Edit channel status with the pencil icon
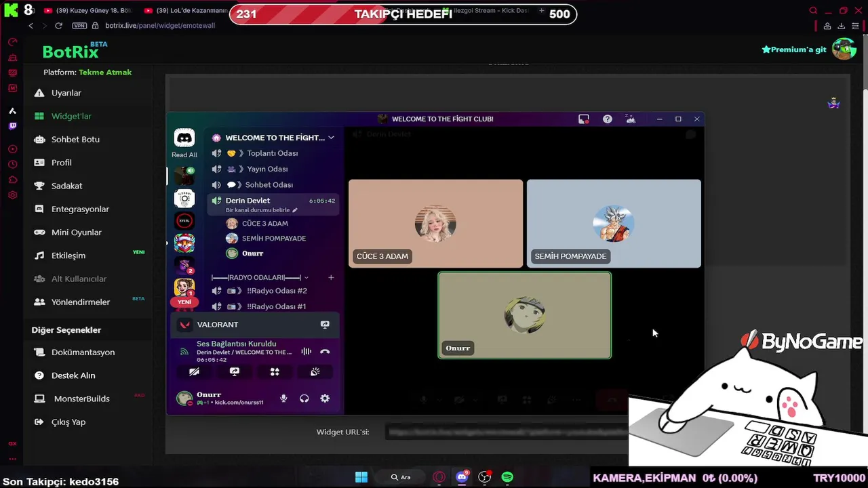This screenshot has width=868, height=488. 295,210
